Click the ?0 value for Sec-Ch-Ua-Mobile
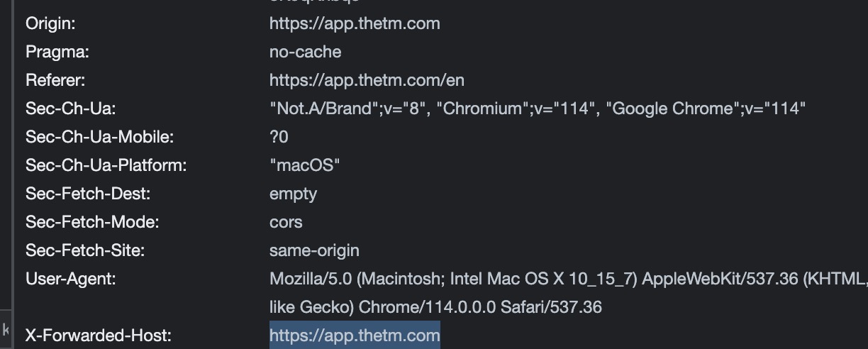This screenshot has height=349, width=868. 279,137
